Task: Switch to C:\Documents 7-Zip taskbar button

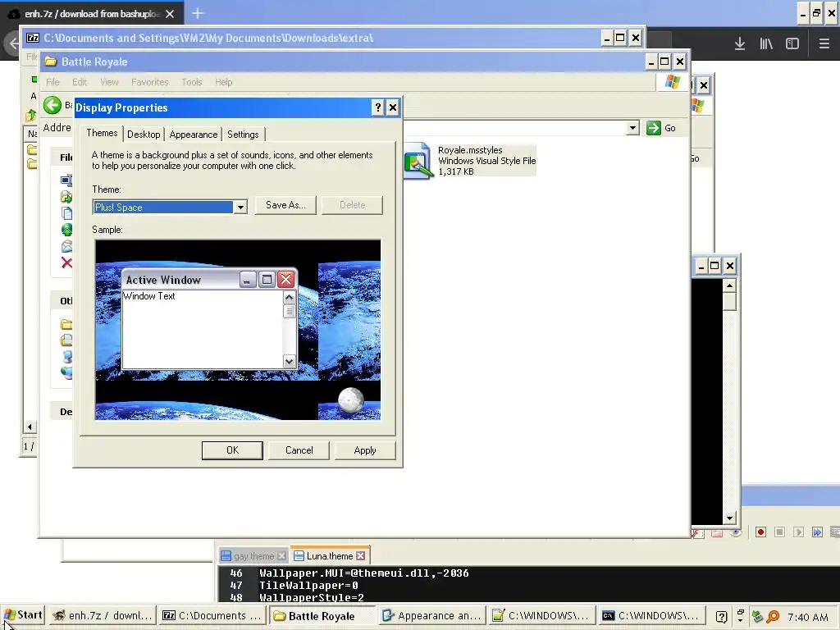Action: 212,616
